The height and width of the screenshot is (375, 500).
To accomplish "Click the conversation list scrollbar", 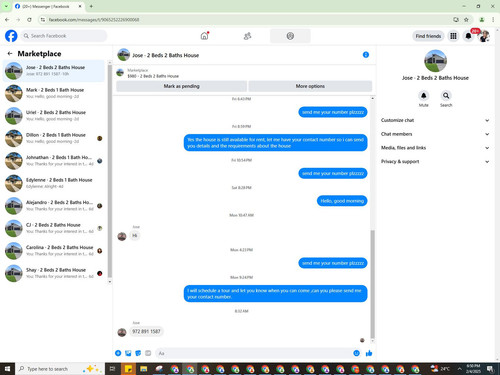I will coord(110,171).
